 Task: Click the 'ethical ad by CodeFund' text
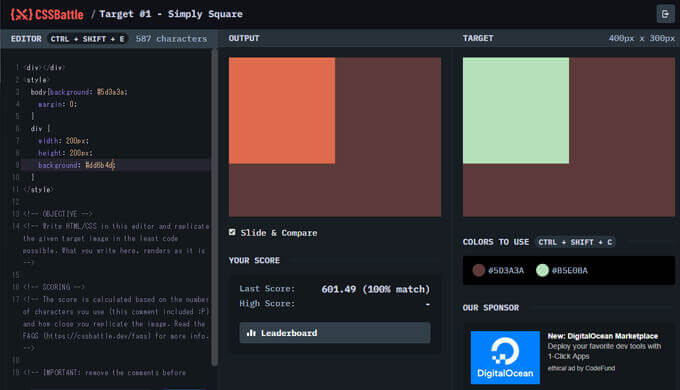pos(581,368)
